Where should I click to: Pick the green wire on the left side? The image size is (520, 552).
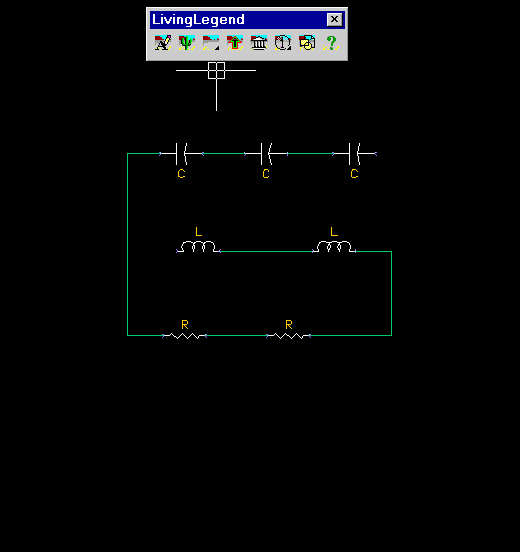point(127,244)
